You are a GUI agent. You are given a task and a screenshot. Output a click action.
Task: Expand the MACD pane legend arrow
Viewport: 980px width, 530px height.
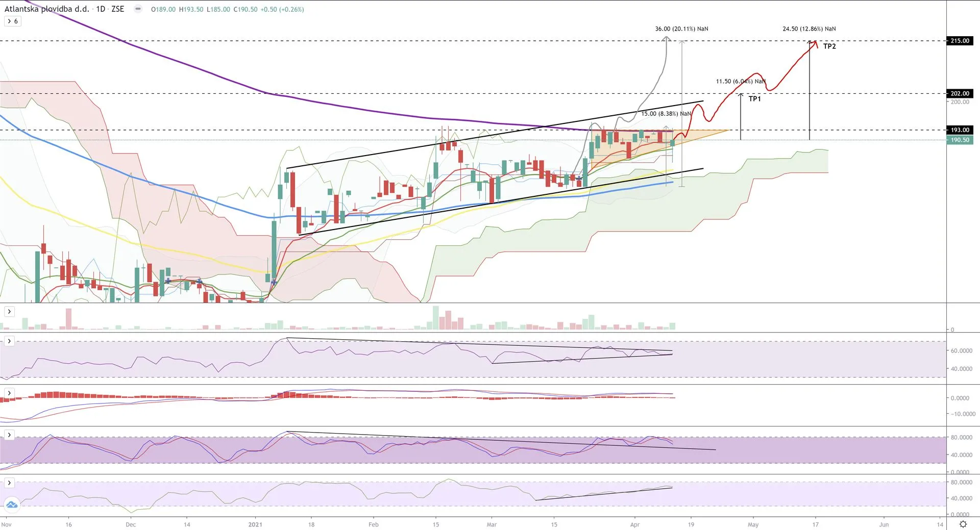tap(9, 393)
